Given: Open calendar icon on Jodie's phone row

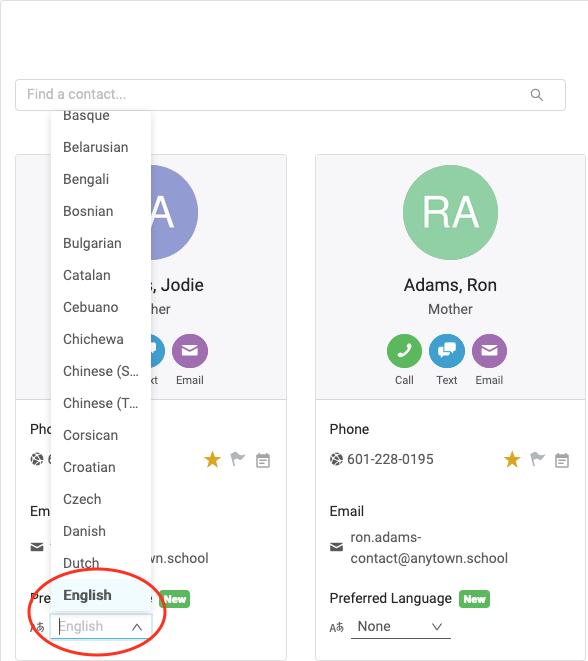Looking at the screenshot, I should pyautogui.click(x=263, y=460).
